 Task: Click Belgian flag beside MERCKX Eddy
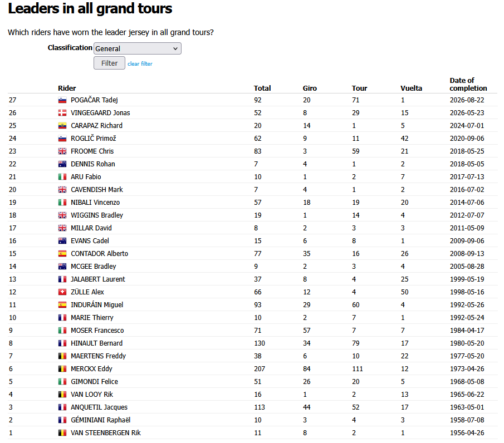pos(62,369)
